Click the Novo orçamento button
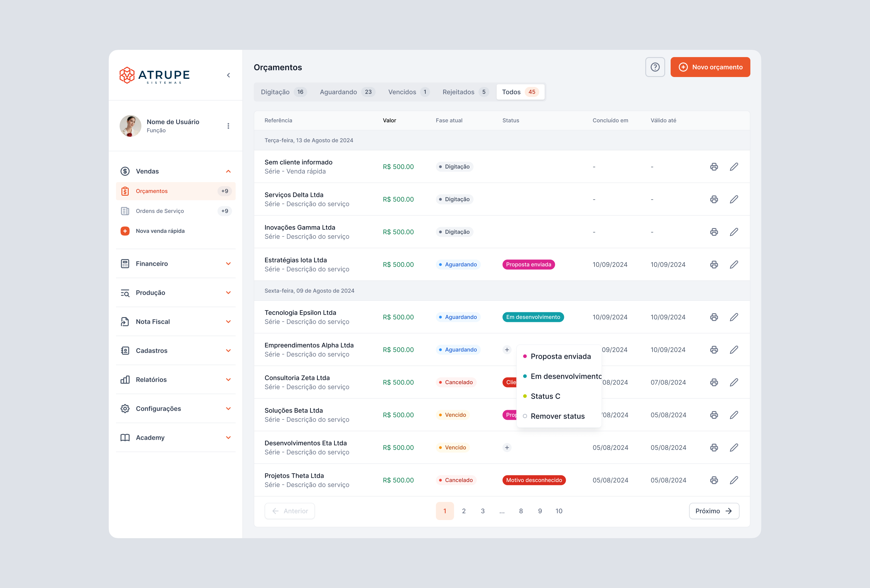870x588 pixels. click(x=710, y=67)
